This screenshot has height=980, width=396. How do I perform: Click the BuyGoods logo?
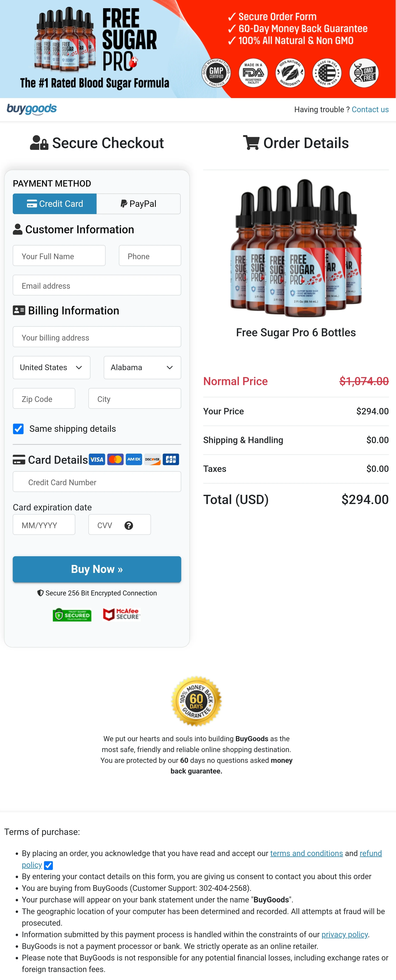tap(32, 109)
